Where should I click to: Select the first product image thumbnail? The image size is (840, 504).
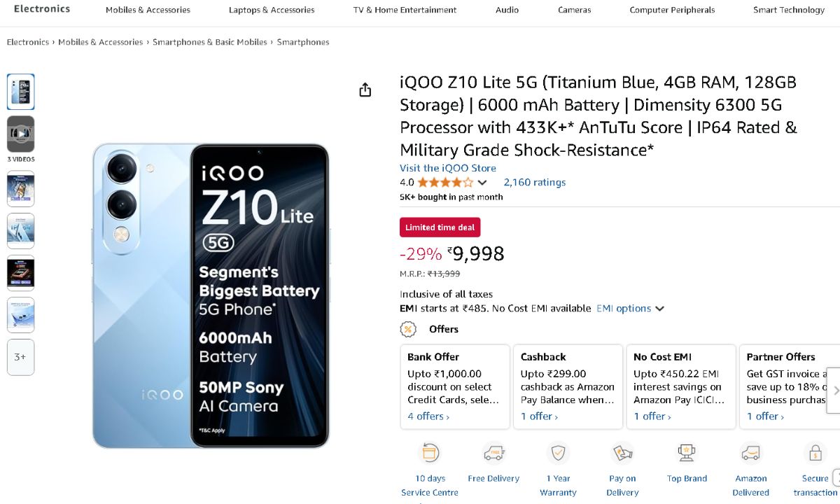coord(21,92)
